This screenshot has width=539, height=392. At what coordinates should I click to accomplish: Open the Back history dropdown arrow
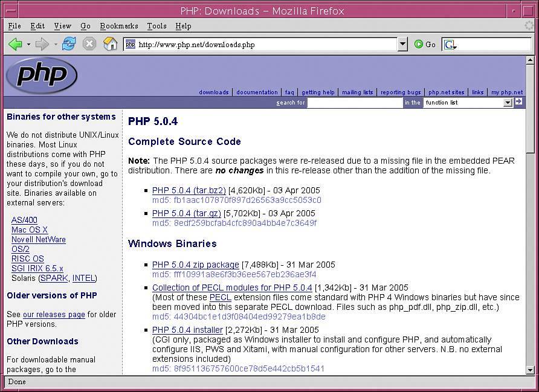pos(28,44)
